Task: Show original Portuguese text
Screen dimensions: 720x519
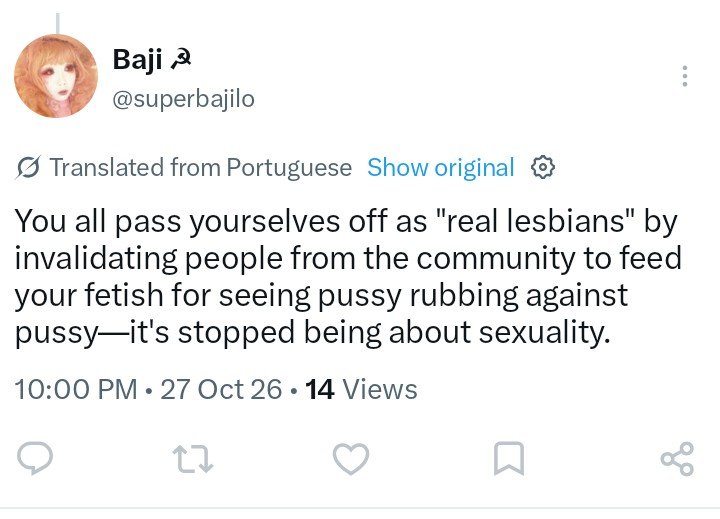Action: (440, 168)
